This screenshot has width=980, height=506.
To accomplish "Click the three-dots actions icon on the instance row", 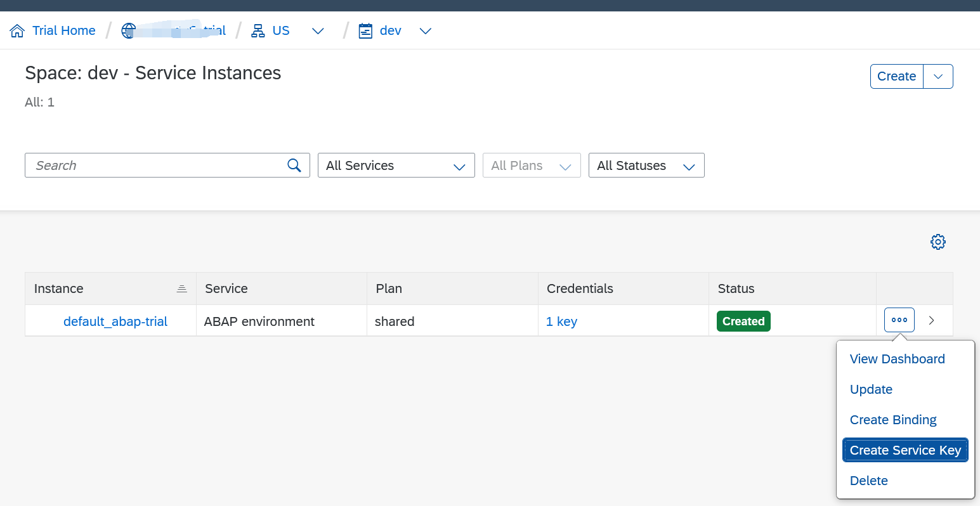I will (x=899, y=320).
